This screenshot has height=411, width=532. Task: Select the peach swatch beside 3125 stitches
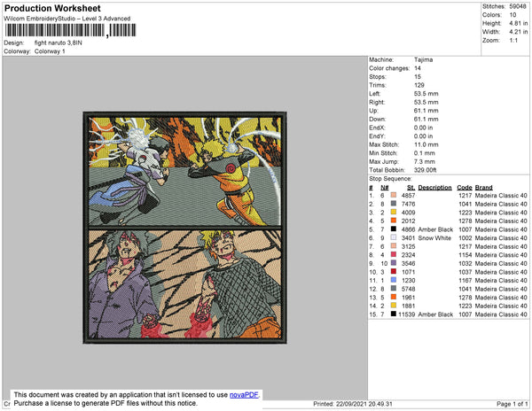pos(393,246)
